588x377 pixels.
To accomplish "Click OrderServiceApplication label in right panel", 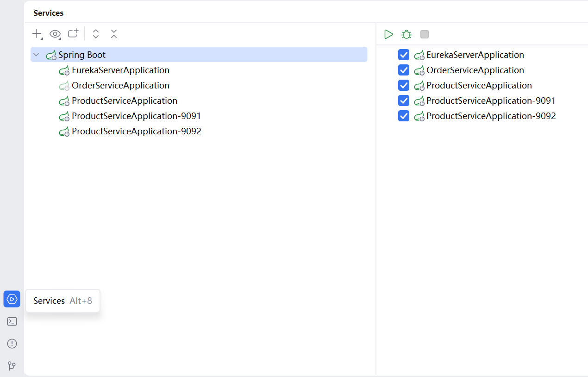I will coord(475,70).
